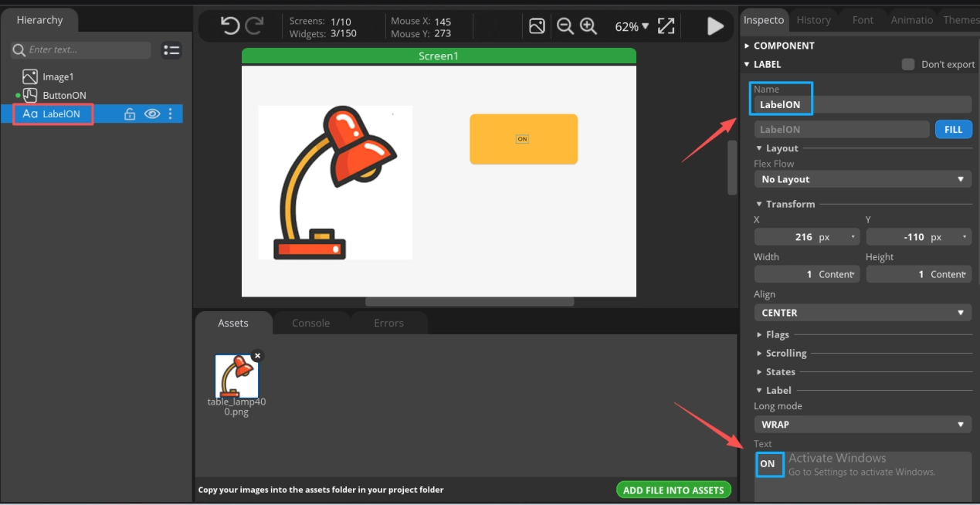Open LabelON three-dot options menu

171,114
